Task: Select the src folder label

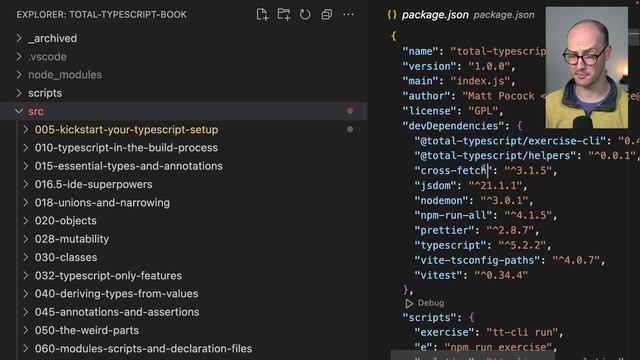Action: pos(36,111)
